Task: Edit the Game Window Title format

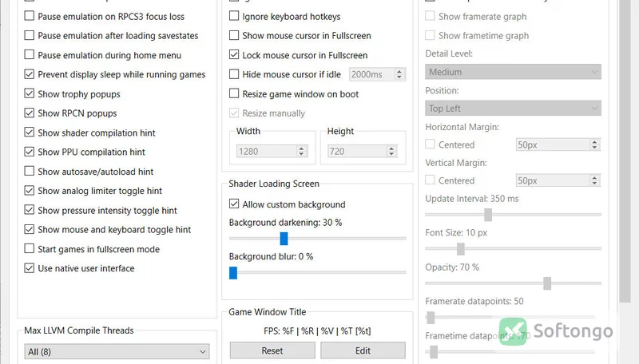Action: pyautogui.click(x=363, y=350)
